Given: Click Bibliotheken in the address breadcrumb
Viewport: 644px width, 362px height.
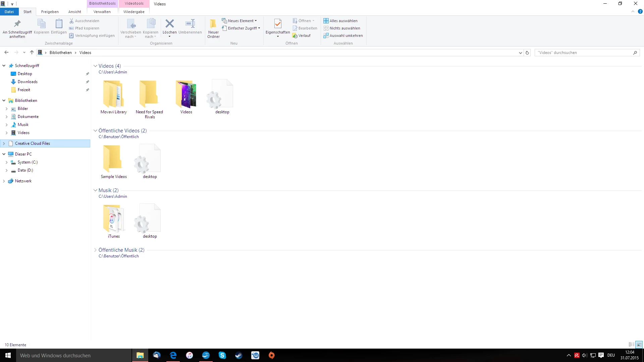Looking at the screenshot, I should (60, 53).
